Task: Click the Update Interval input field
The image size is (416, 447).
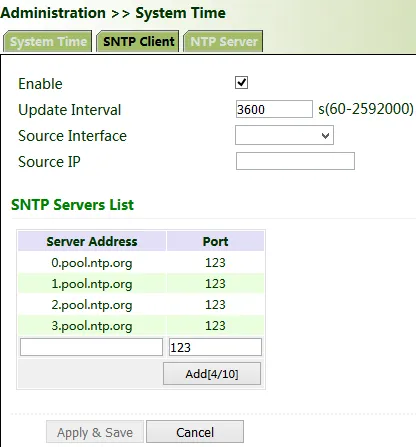Action: click(274, 109)
